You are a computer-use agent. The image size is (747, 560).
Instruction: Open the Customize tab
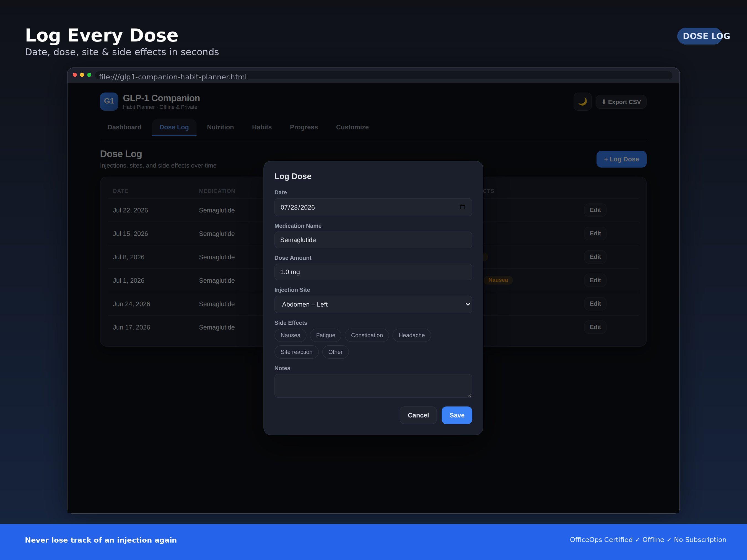(x=352, y=127)
